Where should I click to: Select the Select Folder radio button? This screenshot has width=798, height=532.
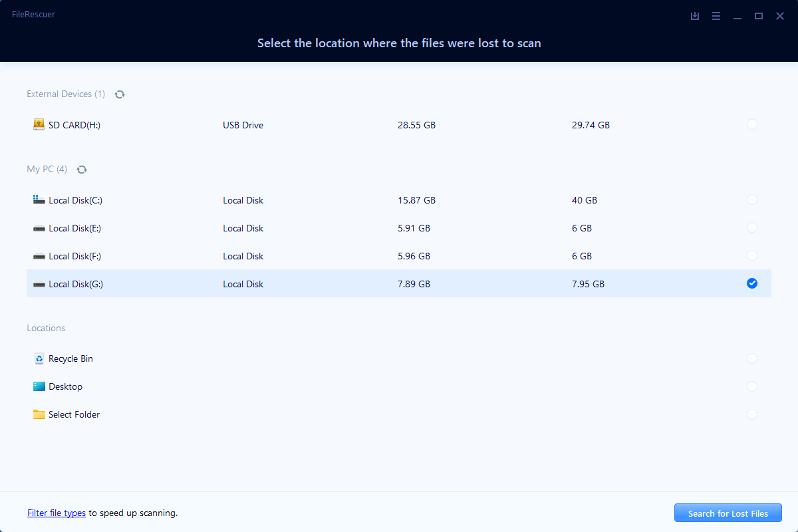click(x=752, y=414)
